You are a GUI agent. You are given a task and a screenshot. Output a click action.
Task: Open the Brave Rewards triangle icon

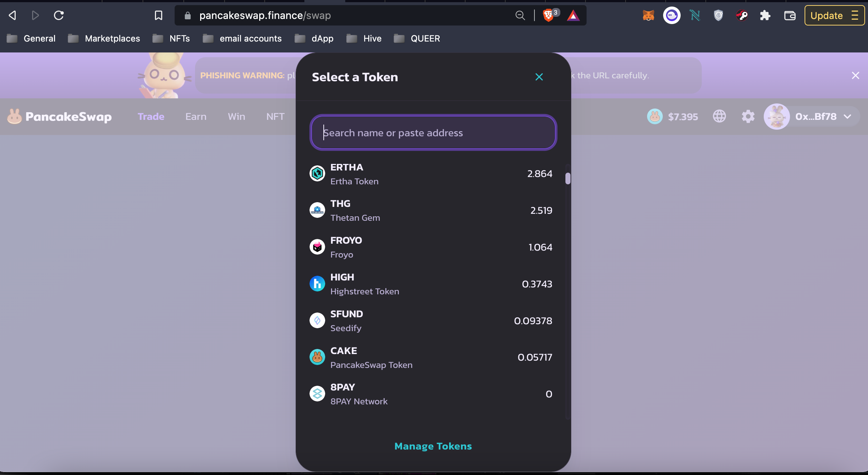573,15
